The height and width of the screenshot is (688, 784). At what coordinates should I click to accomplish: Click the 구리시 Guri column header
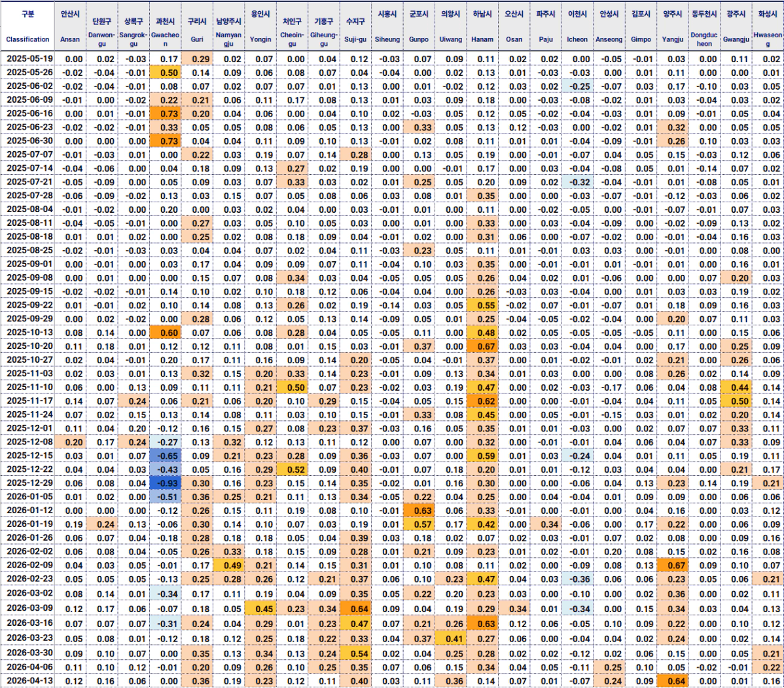197,26
